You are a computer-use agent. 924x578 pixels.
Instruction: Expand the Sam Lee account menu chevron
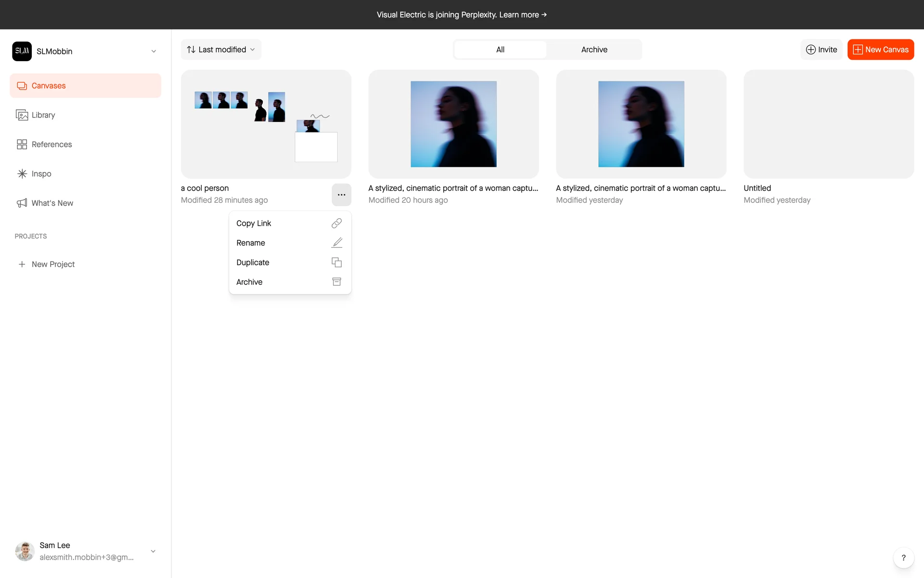point(153,551)
